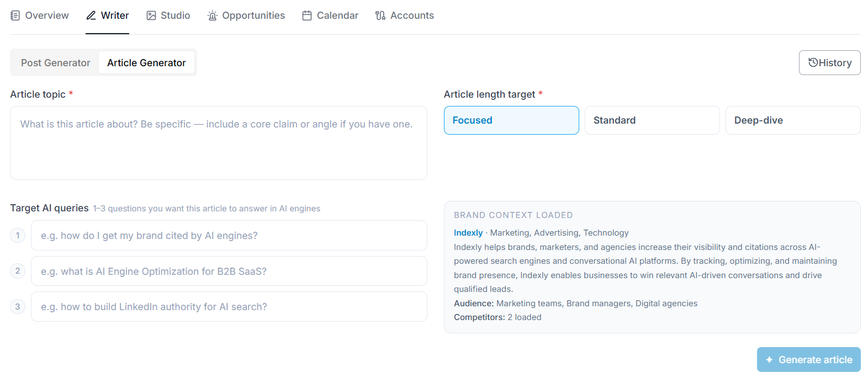Switch to the Studio tab
The width and height of the screenshot is (868, 378).
[x=168, y=15]
